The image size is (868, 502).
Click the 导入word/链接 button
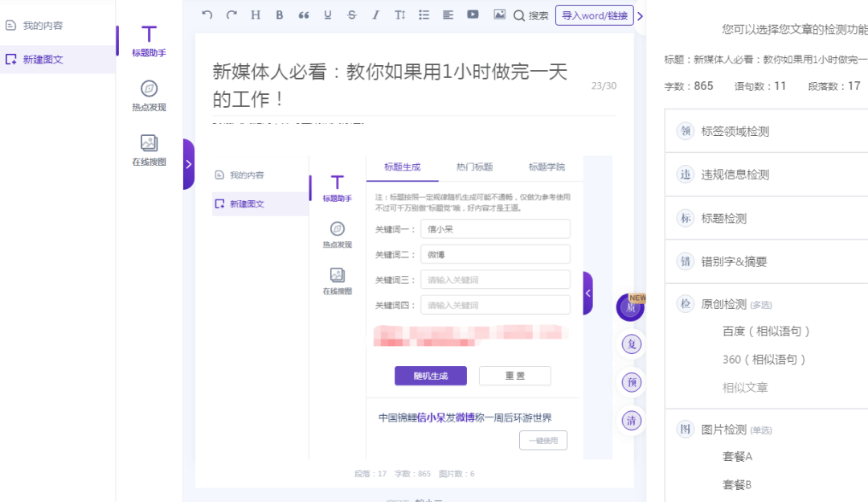[x=594, y=15]
